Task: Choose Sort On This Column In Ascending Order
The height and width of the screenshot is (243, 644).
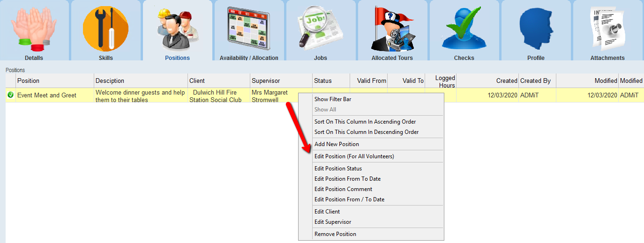Action: [365, 122]
